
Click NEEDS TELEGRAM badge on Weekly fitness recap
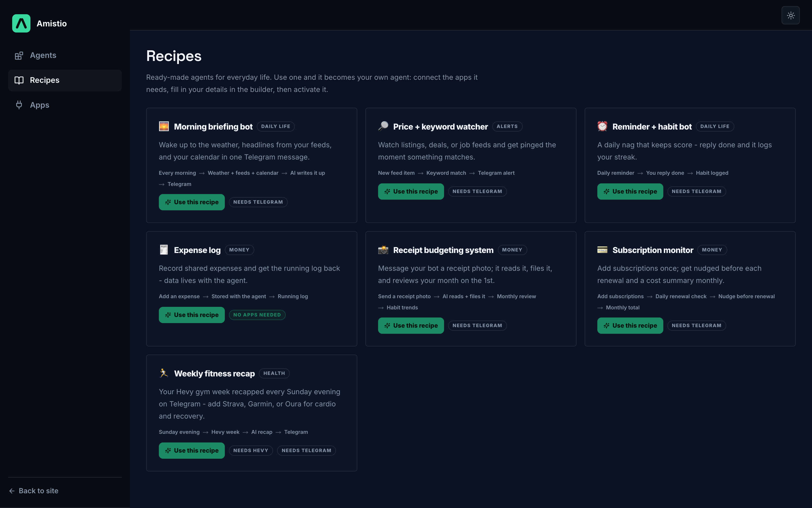pyautogui.click(x=306, y=451)
